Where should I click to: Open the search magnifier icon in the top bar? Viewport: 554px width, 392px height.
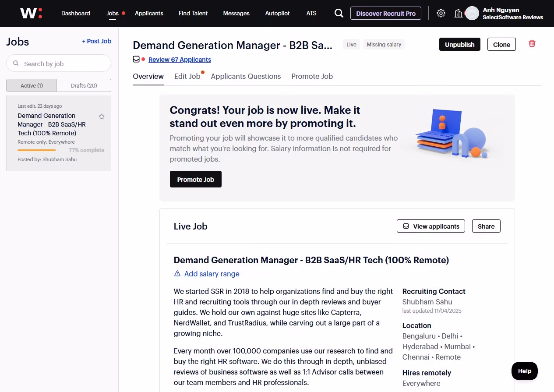tap(339, 13)
